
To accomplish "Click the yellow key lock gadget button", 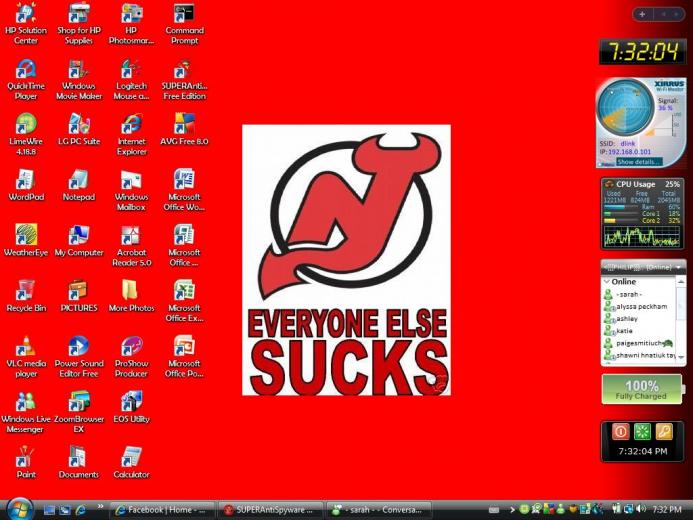I will point(664,431).
